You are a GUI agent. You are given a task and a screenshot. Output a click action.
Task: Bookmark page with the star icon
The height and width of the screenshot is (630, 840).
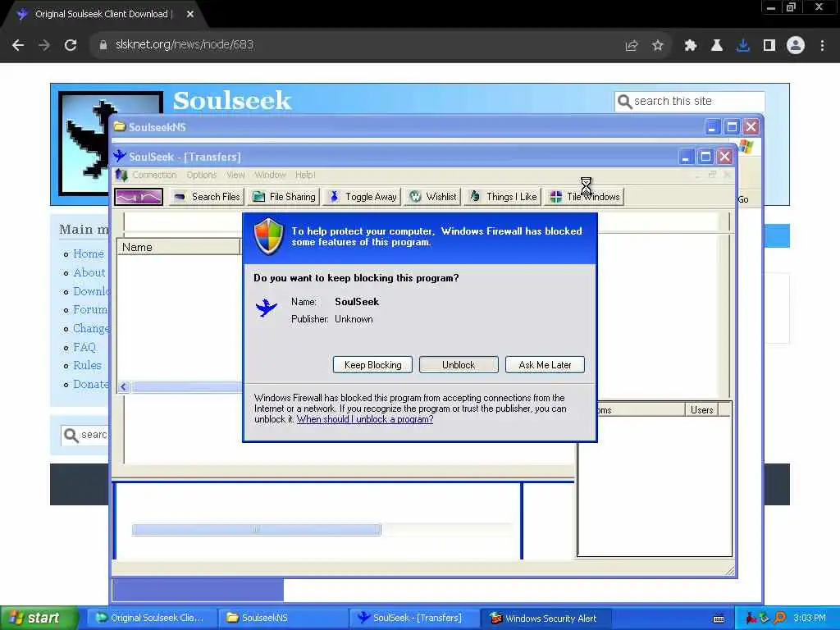tap(658, 46)
